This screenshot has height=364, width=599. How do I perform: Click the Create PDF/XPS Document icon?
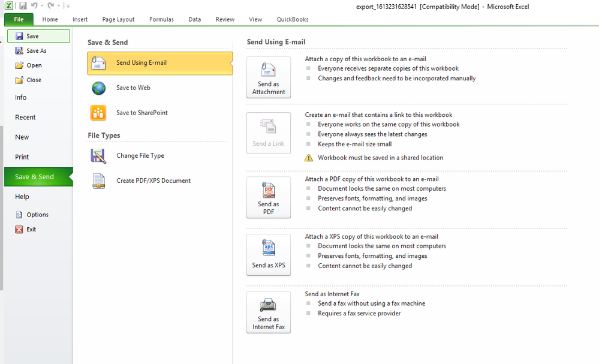98,181
